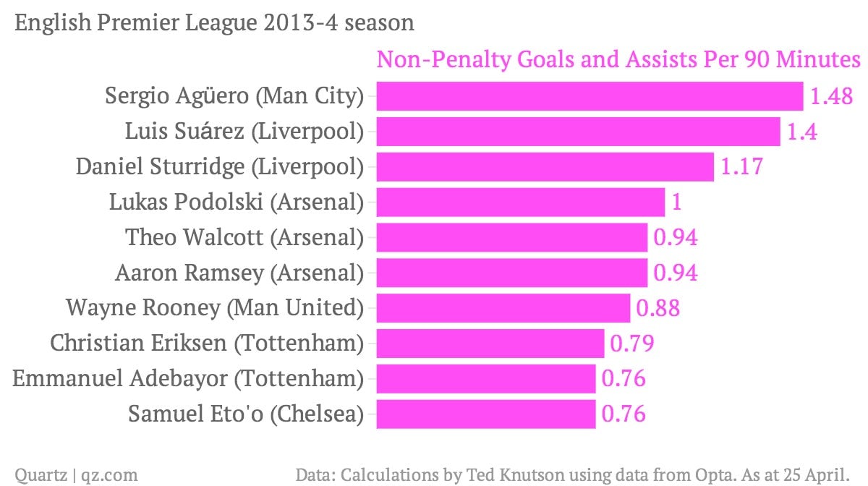Select the Lukas Podolski (Arsenal) label
The height and width of the screenshot is (486, 868).
[236, 202]
